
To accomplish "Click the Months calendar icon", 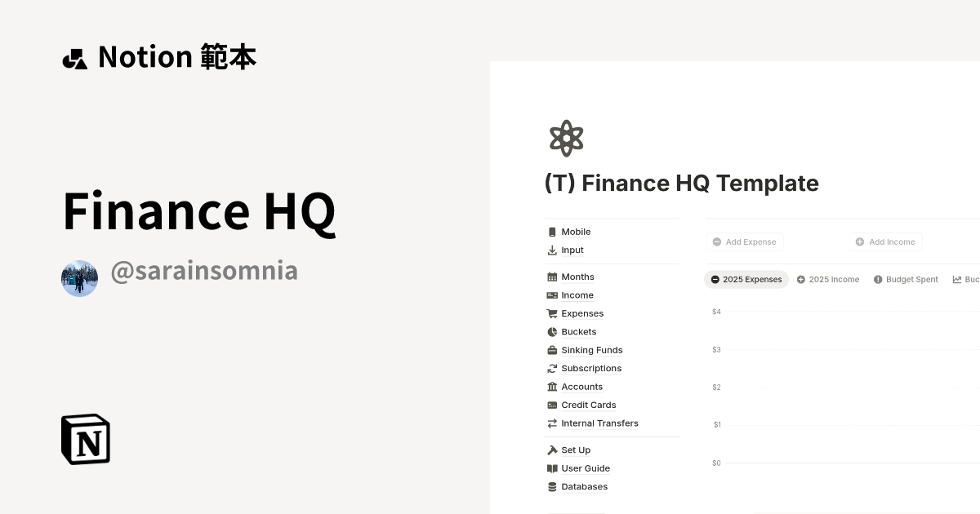I will [x=552, y=277].
